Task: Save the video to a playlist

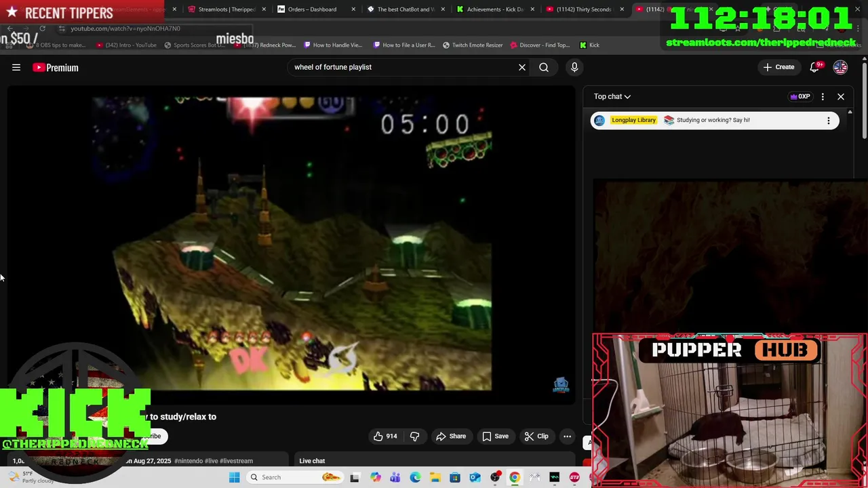Action: pos(495,436)
